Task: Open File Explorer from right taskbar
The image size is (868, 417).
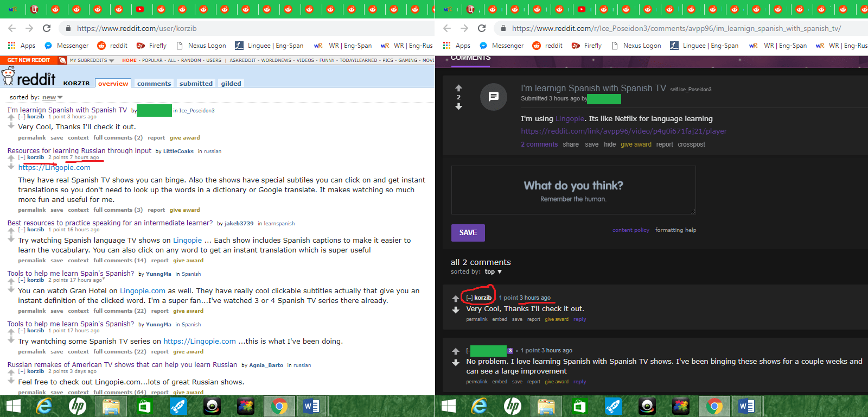Action: click(546, 406)
